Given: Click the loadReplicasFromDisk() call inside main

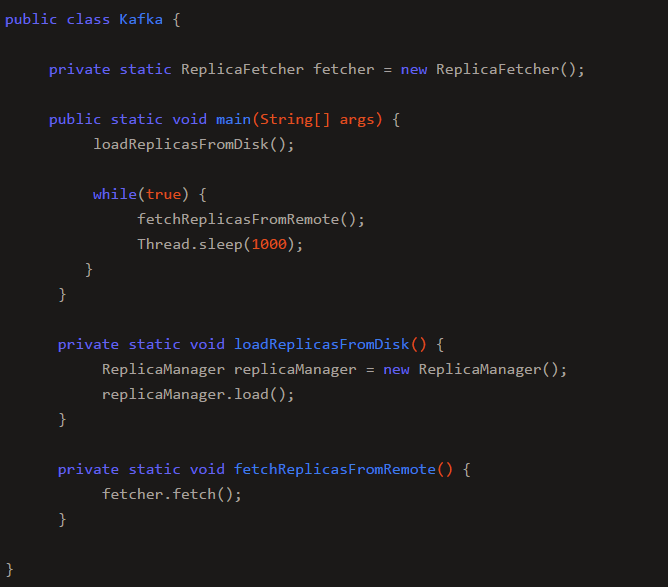Looking at the screenshot, I should (x=193, y=144).
